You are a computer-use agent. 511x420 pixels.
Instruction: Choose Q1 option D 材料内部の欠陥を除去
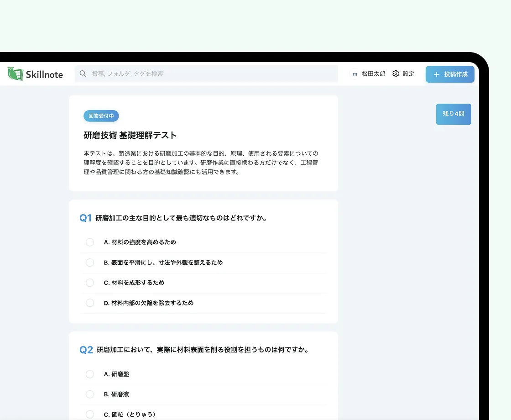90,303
